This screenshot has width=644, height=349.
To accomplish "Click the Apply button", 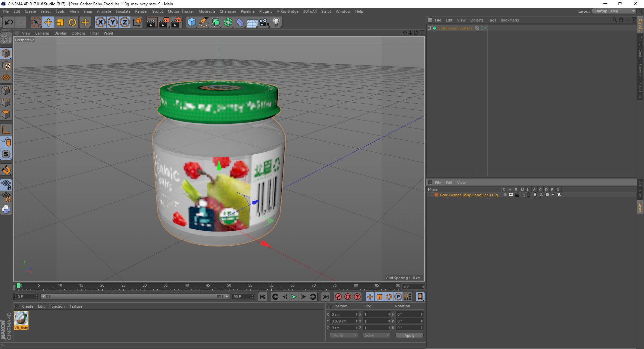I will (409, 335).
